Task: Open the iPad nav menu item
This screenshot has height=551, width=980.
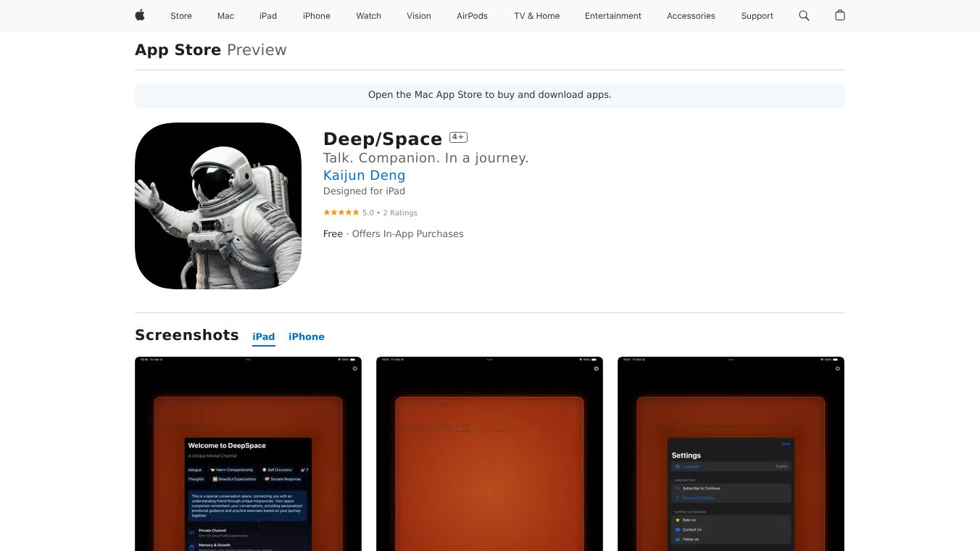Action: (268, 16)
